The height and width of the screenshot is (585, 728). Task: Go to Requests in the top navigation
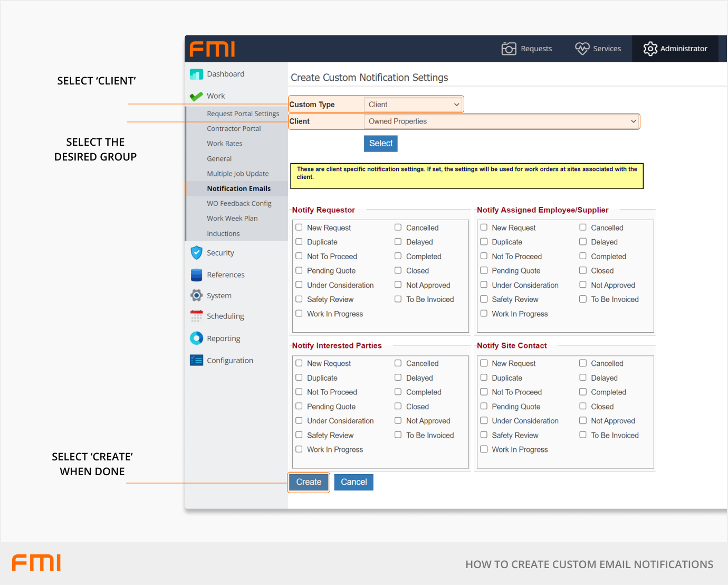[x=526, y=49]
